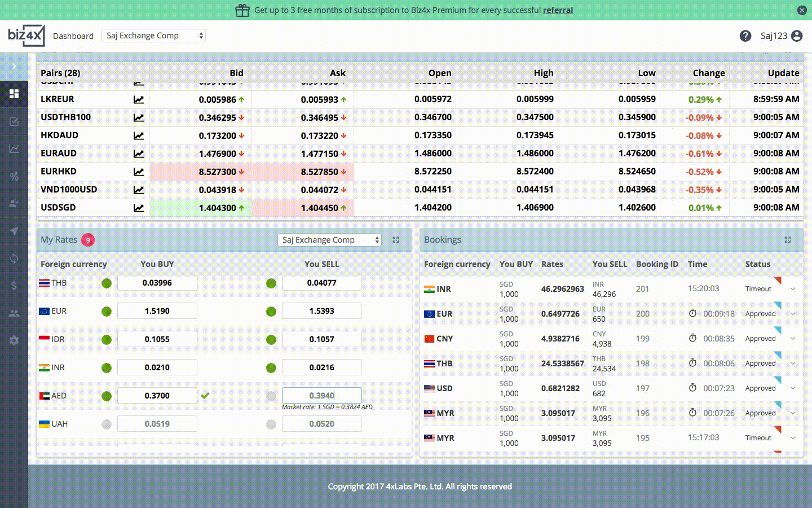This screenshot has height=508, width=812.
Task: Click the biz4x logo
Action: 26,36
